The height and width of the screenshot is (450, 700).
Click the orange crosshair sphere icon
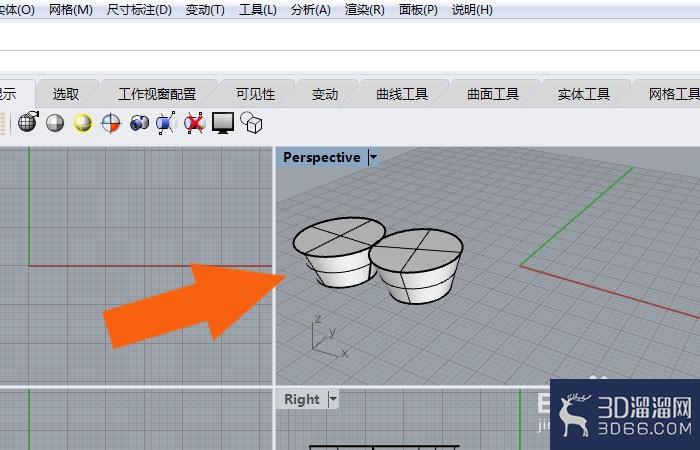point(111,123)
